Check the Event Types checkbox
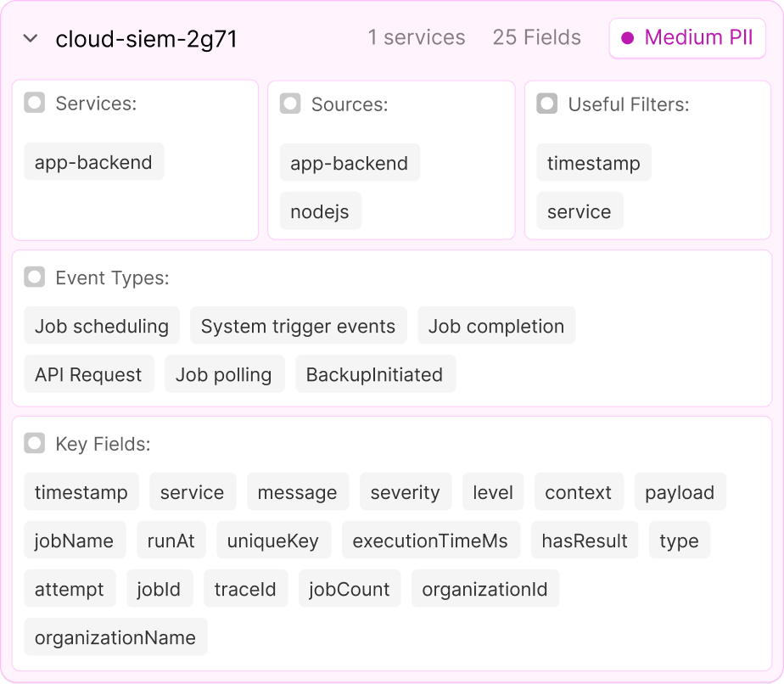The image size is (784, 684). (x=35, y=277)
